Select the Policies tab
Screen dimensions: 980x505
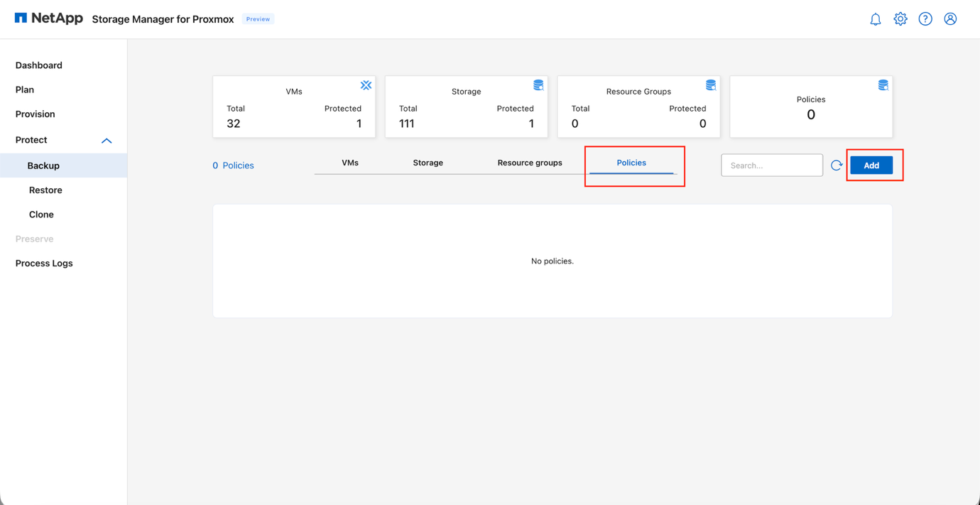click(631, 163)
